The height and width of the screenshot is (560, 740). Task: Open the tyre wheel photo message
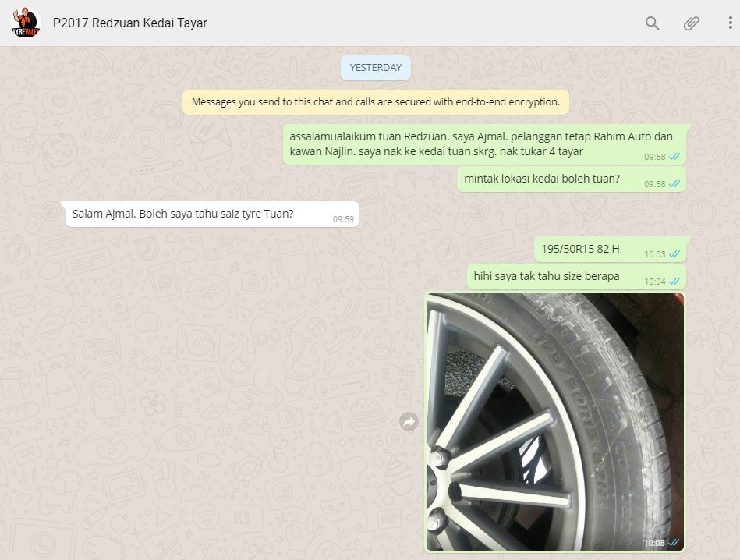coord(554,422)
